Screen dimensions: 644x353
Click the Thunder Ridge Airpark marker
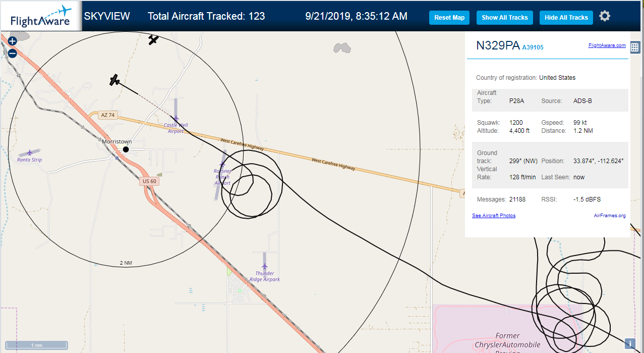point(265,266)
